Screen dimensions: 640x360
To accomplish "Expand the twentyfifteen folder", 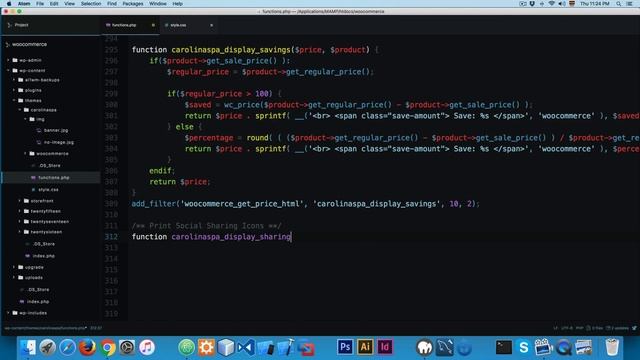I will [x=20, y=211].
